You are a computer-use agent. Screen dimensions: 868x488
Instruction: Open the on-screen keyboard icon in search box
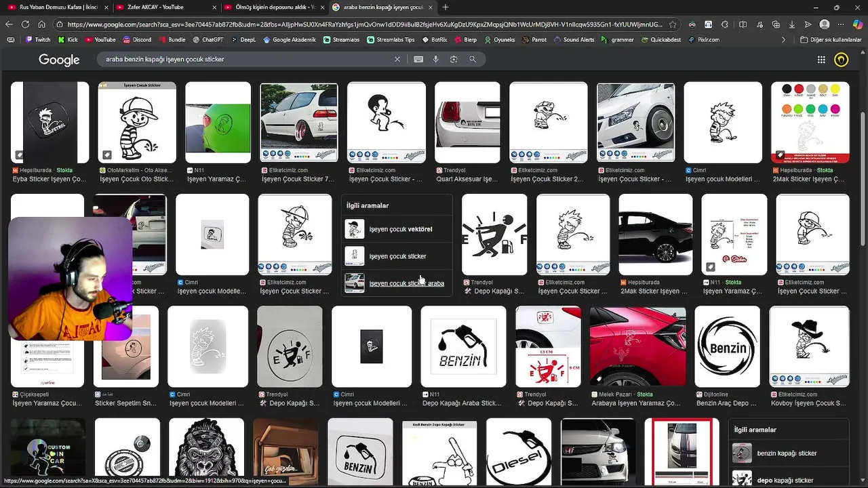(418, 60)
